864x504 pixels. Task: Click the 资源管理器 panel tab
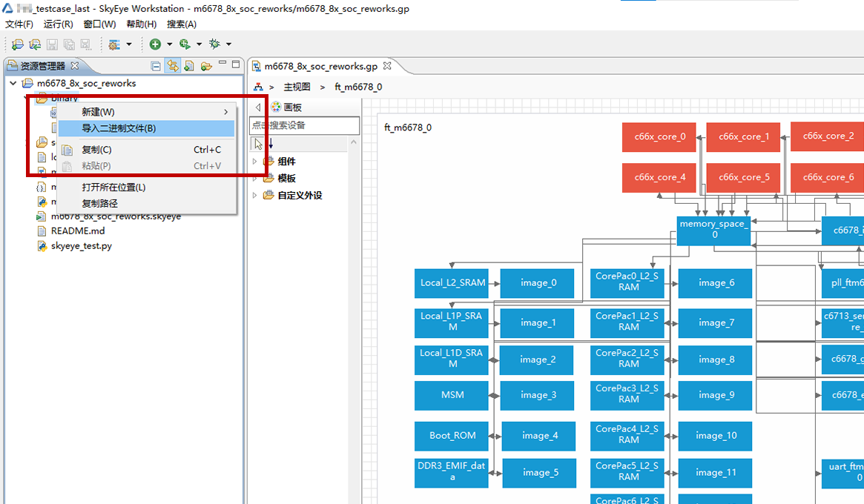pyautogui.click(x=42, y=66)
